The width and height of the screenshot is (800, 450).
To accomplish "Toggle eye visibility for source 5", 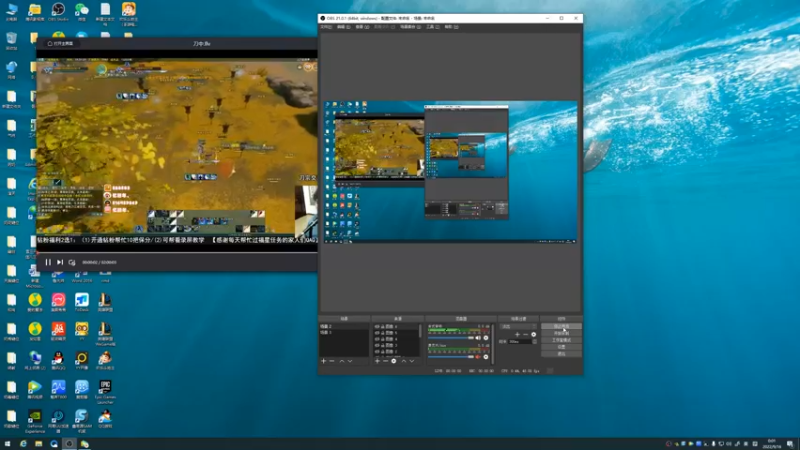I will [x=377, y=333].
